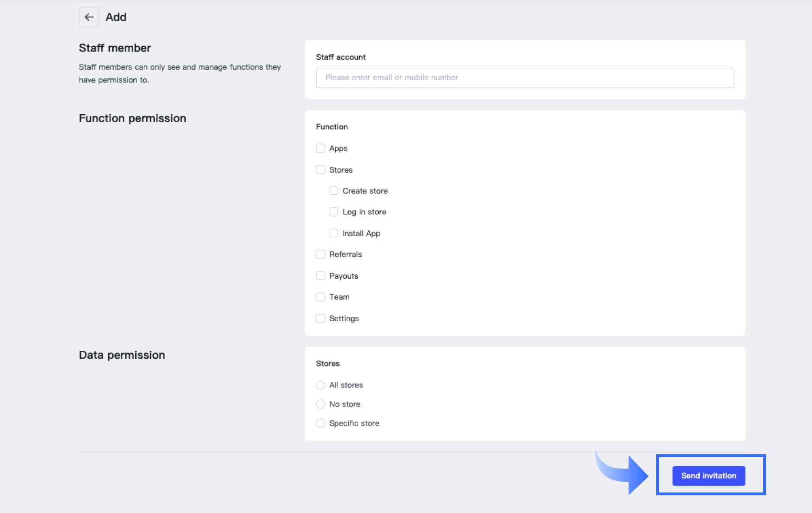Click the Specific store label
This screenshot has width=812, height=513.
click(x=354, y=423)
